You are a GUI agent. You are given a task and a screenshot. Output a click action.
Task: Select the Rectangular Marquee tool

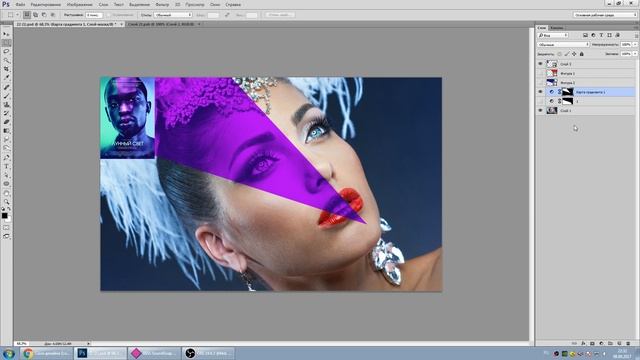(6, 42)
